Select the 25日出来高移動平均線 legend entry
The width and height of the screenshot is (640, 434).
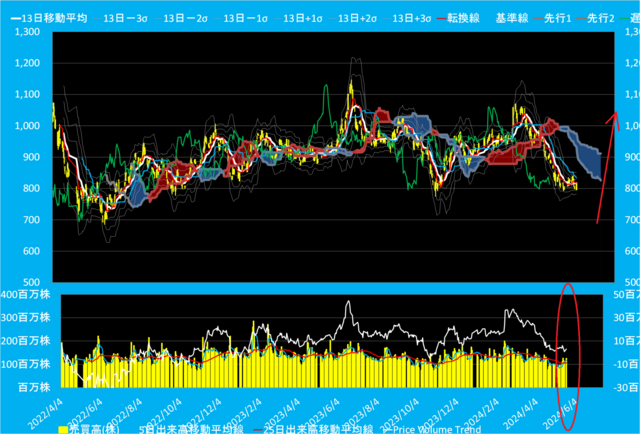pos(313,429)
